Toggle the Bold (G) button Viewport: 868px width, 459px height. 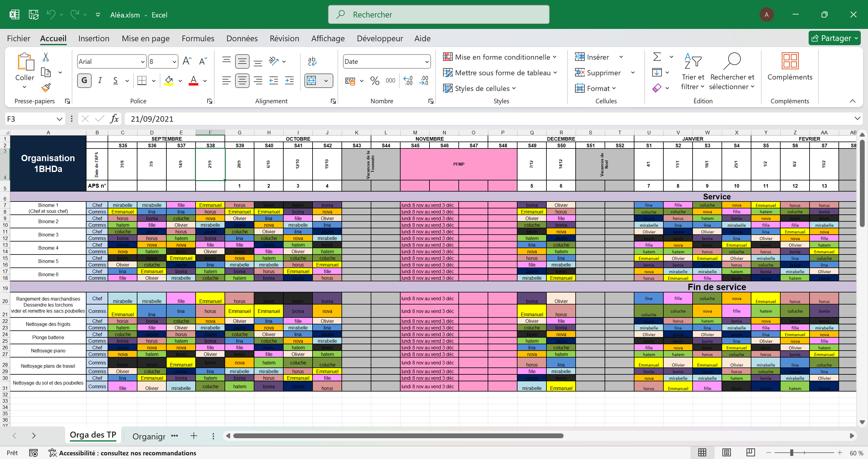coord(84,80)
